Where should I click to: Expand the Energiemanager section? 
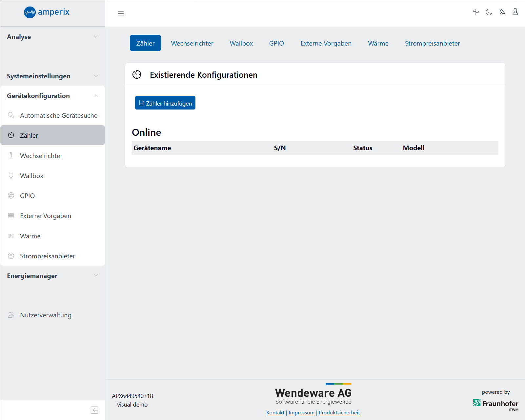coord(52,276)
